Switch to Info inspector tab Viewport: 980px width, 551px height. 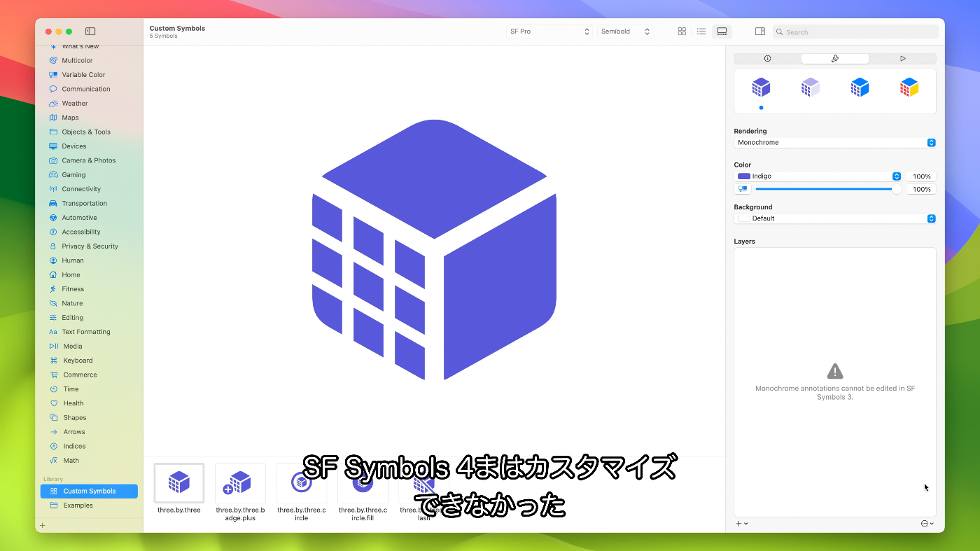pyautogui.click(x=767, y=59)
